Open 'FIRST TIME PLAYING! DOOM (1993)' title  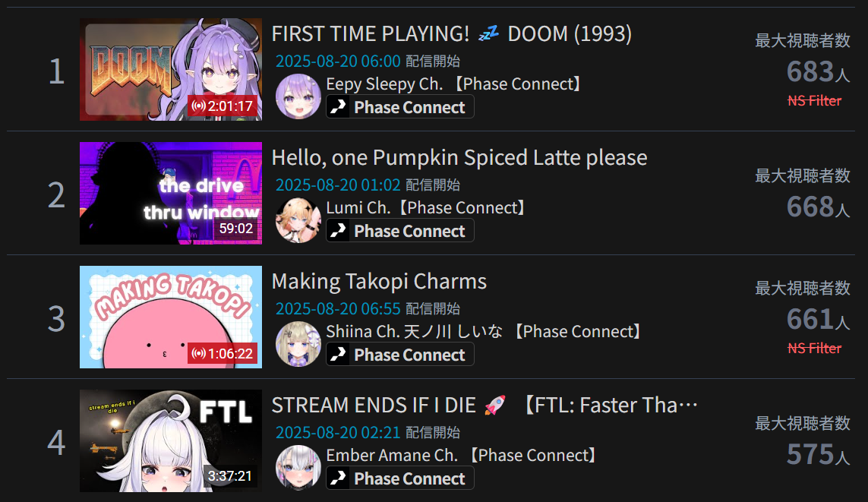[452, 34]
